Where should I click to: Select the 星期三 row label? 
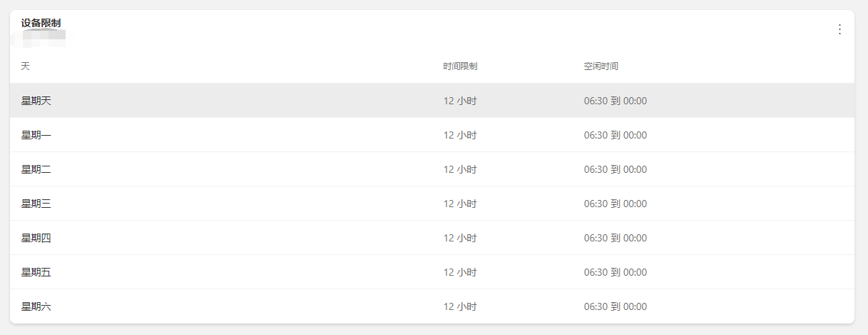point(36,204)
